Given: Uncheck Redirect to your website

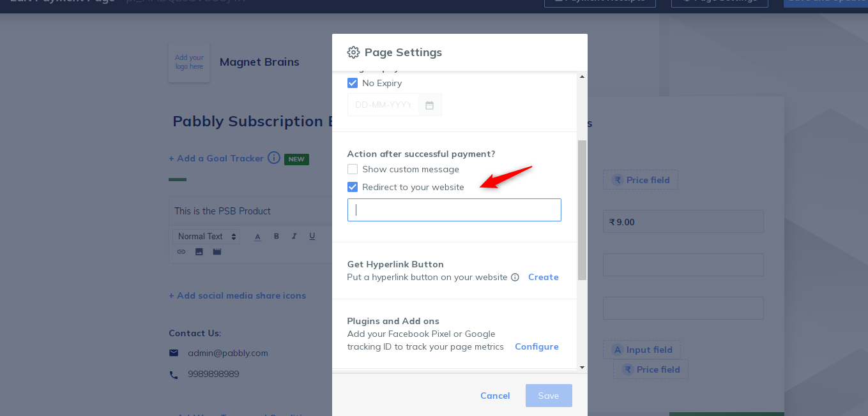Looking at the screenshot, I should coord(353,187).
